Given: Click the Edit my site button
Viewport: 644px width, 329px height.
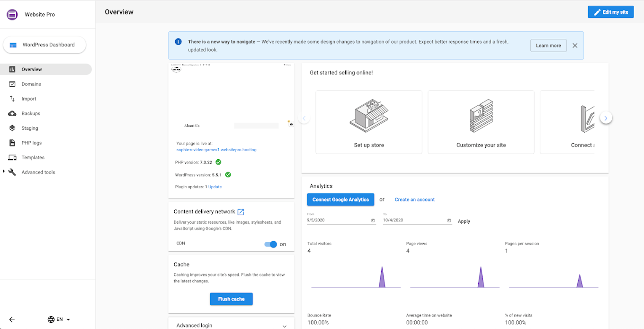Looking at the screenshot, I should coord(610,12).
